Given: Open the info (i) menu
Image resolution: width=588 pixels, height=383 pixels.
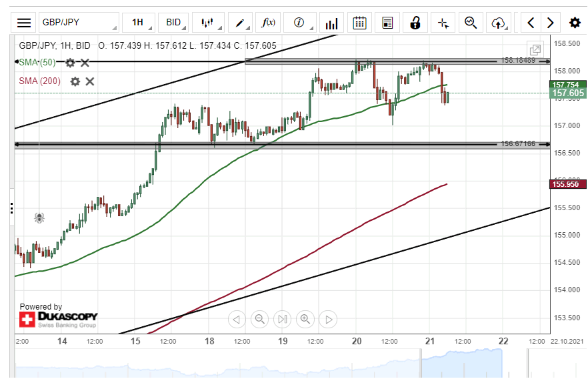Looking at the screenshot, I should click(x=299, y=23).
